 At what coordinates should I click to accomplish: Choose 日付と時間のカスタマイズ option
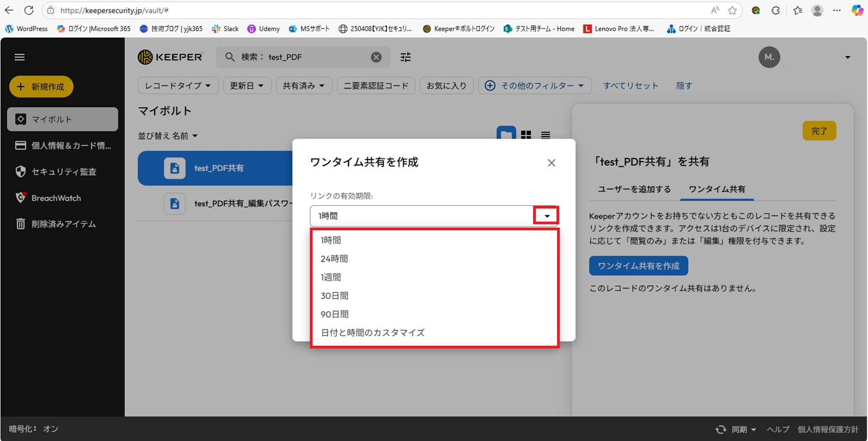tap(373, 333)
